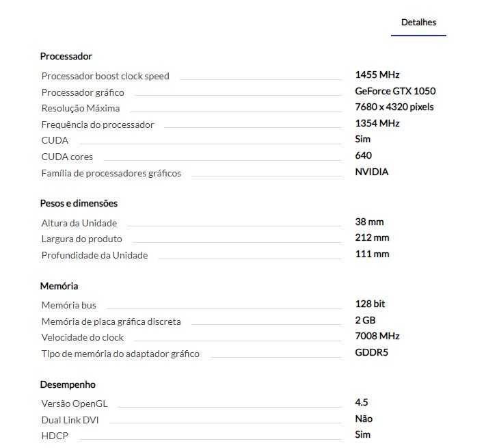
Task: Click the Altura da Unidade label
Action: tap(79, 223)
